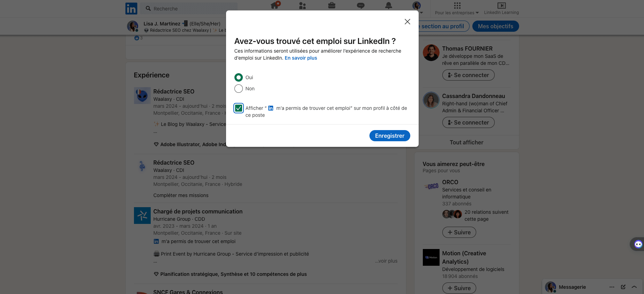Viewport: 644px width, 294px height.
Task: Follow the Motion (Creative Analytics) page
Action: pyautogui.click(x=459, y=288)
